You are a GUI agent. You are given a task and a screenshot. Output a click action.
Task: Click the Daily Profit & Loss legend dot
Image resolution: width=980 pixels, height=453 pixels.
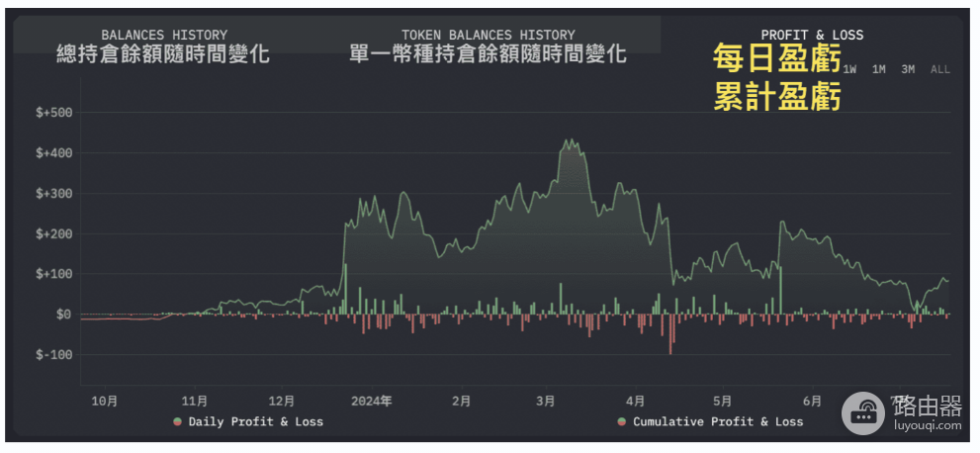coord(178,421)
